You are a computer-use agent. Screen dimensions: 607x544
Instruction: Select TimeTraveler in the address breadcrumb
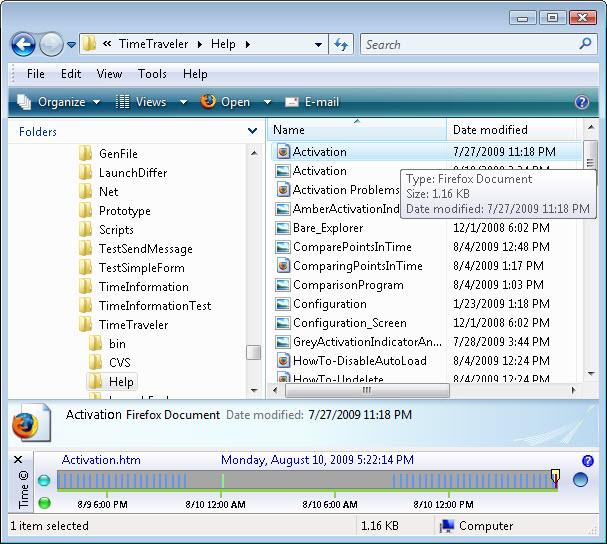[x=153, y=44]
